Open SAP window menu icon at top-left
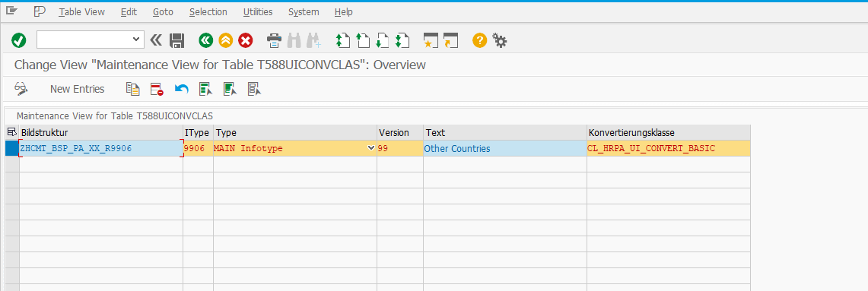Viewport: 868px width, 291px height. click(x=12, y=11)
